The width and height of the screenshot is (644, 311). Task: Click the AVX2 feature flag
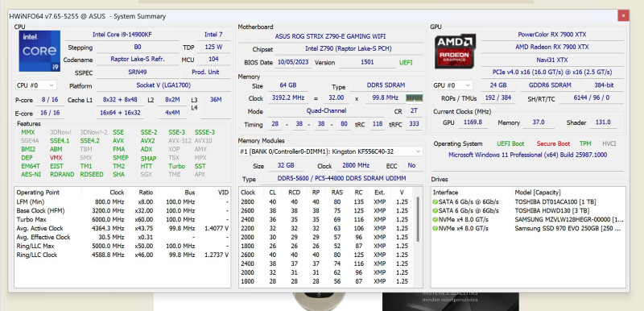click(147, 140)
